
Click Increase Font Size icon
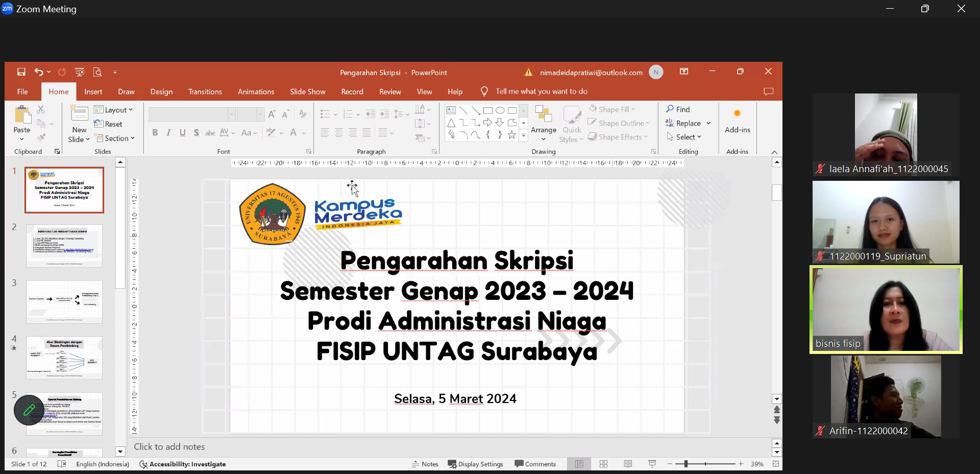point(272,114)
